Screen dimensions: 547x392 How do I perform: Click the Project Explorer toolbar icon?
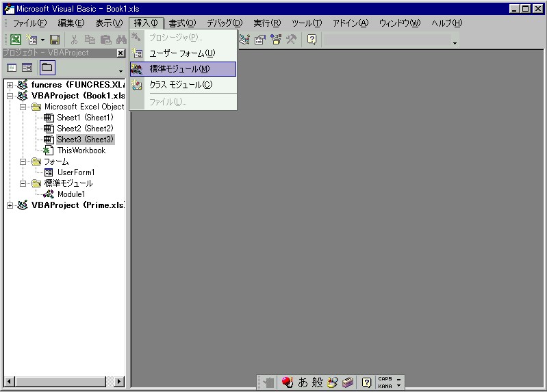coord(244,40)
